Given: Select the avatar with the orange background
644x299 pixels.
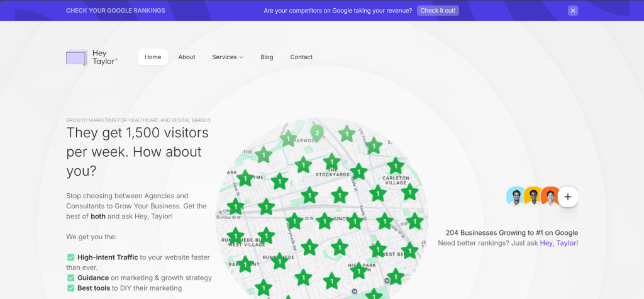Looking at the screenshot, I should pyautogui.click(x=550, y=196).
